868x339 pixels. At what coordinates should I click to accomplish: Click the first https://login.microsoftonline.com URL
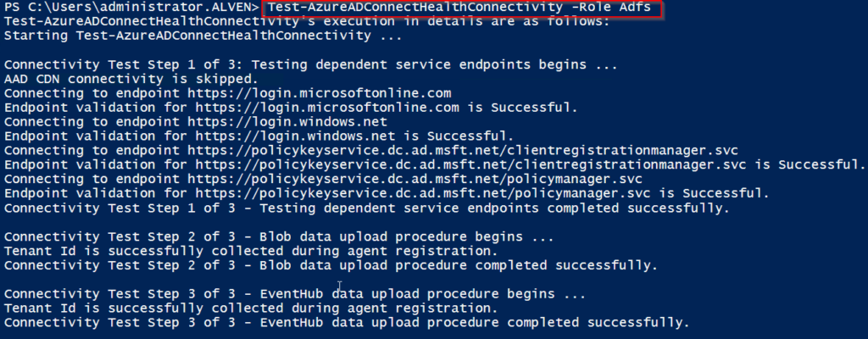pos(320,93)
